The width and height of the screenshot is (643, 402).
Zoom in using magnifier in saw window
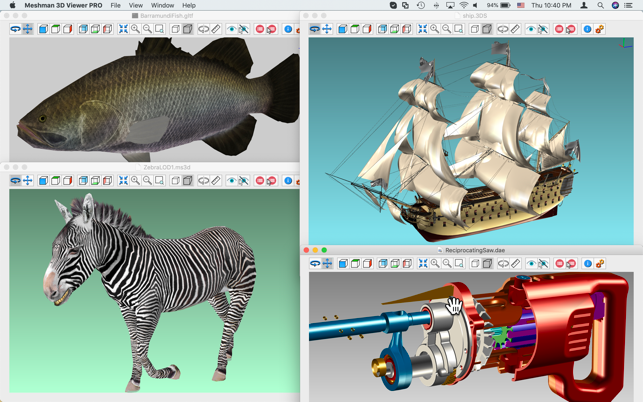435,263
